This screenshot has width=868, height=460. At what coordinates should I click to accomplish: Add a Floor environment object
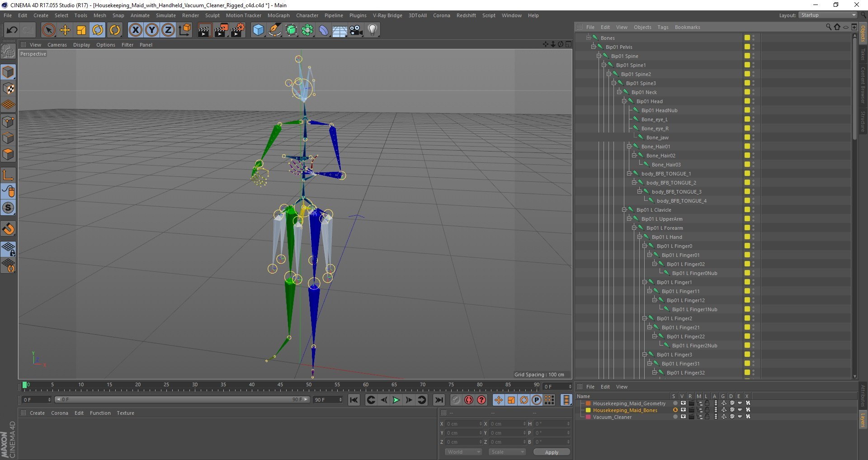pyautogui.click(x=340, y=30)
